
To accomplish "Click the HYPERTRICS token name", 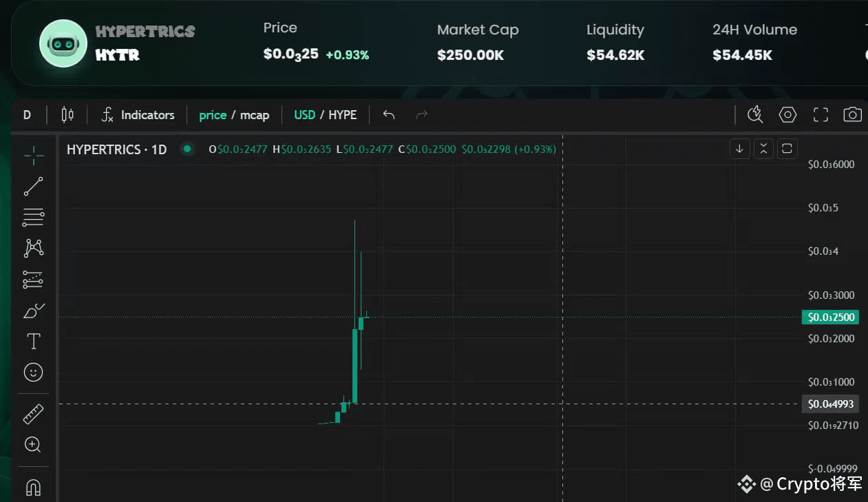I will (x=145, y=32).
